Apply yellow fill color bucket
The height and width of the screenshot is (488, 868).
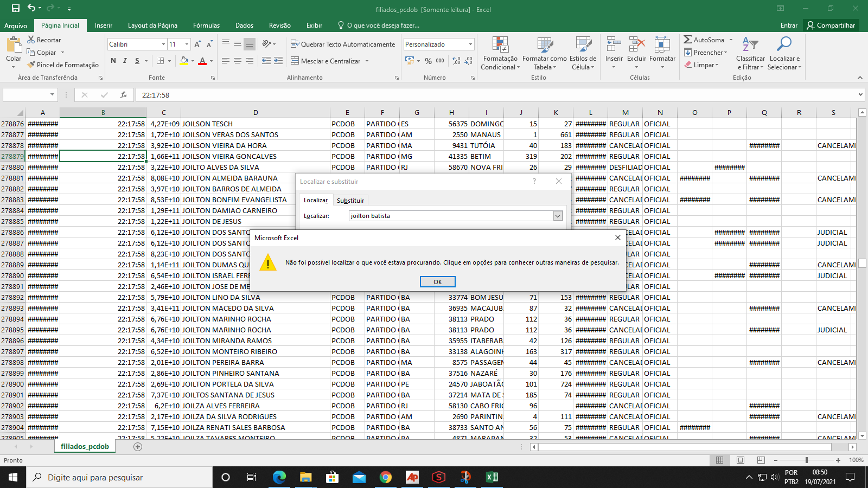pyautogui.click(x=184, y=61)
